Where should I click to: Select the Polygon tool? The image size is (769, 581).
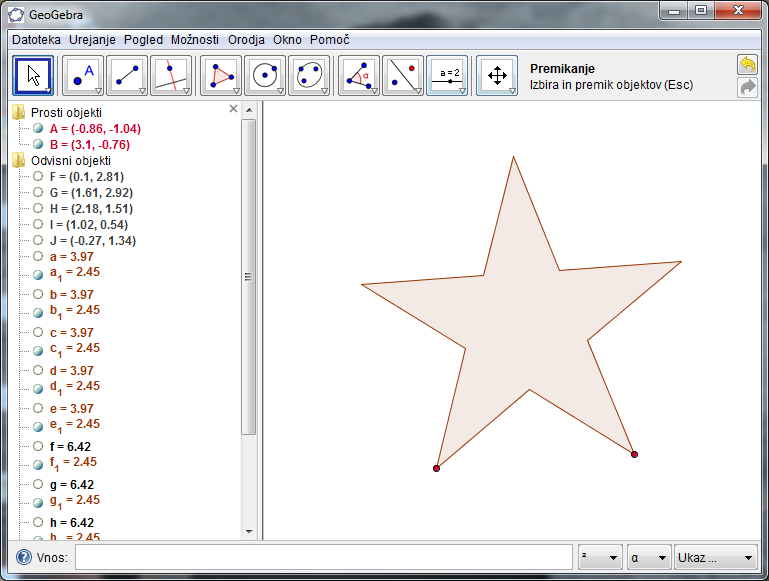(x=221, y=76)
